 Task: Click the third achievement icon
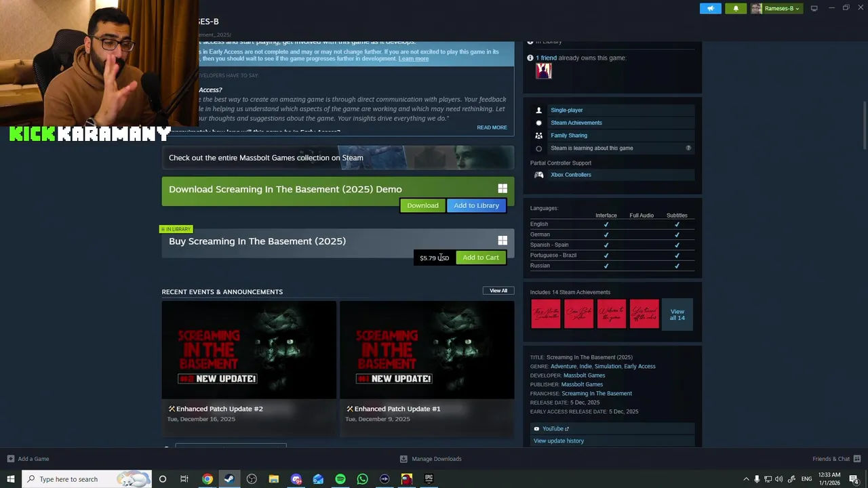612,314
